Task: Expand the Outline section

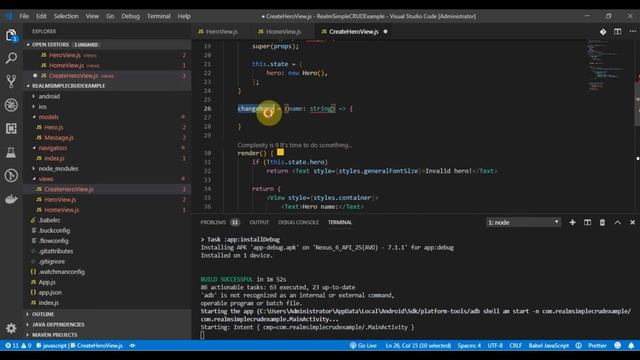Action: [42, 314]
